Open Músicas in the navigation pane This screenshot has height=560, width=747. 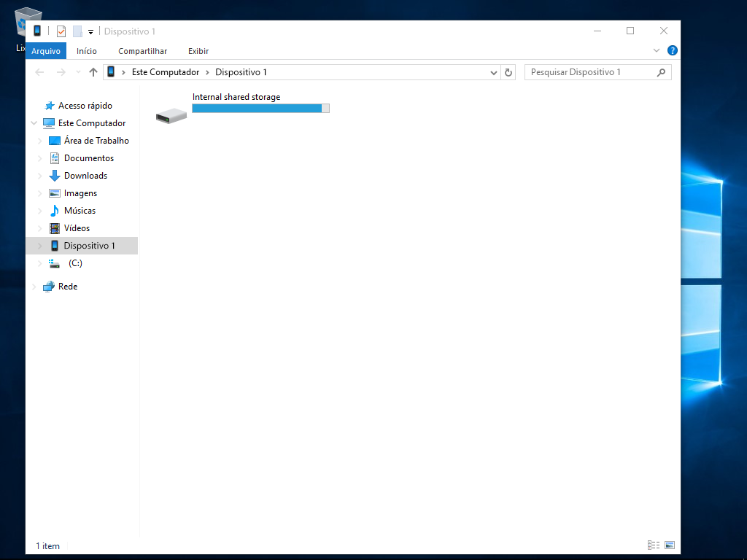80,211
